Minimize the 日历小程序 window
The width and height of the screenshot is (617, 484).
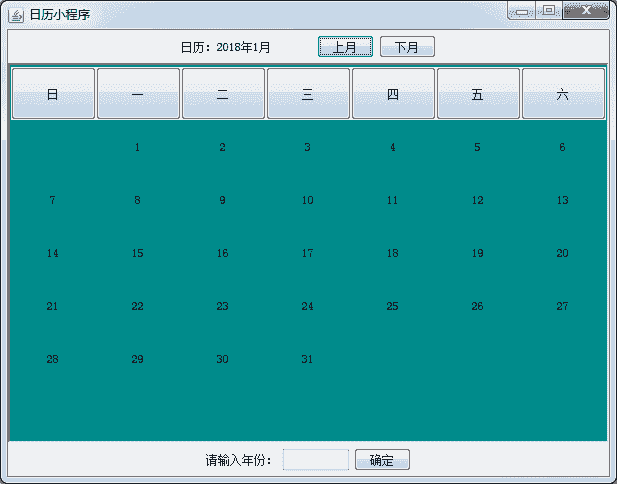[521, 11]
